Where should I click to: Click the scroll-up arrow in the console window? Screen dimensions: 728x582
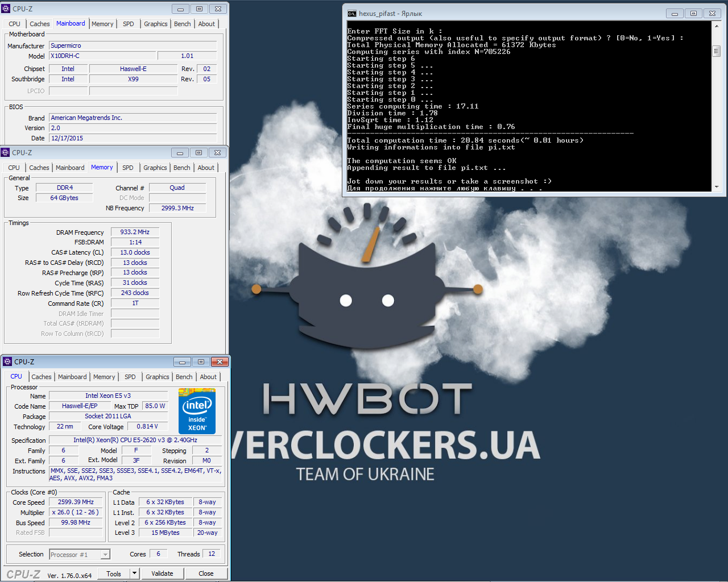(717, 26)
